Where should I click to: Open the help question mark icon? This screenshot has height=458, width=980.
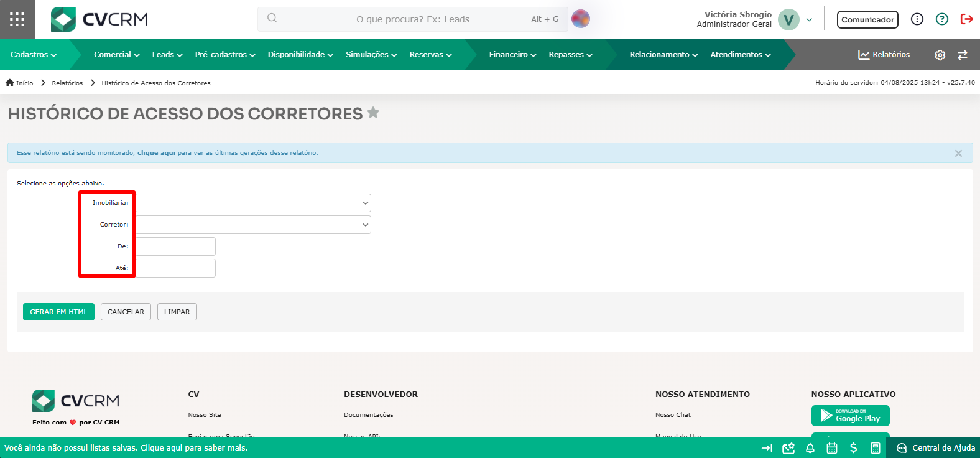tap(942, 19)
